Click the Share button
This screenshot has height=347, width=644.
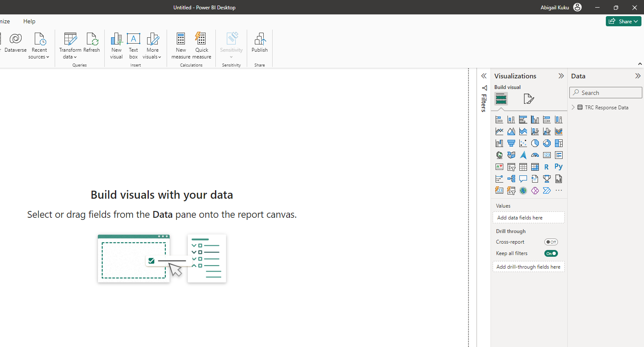coord(623,21)
